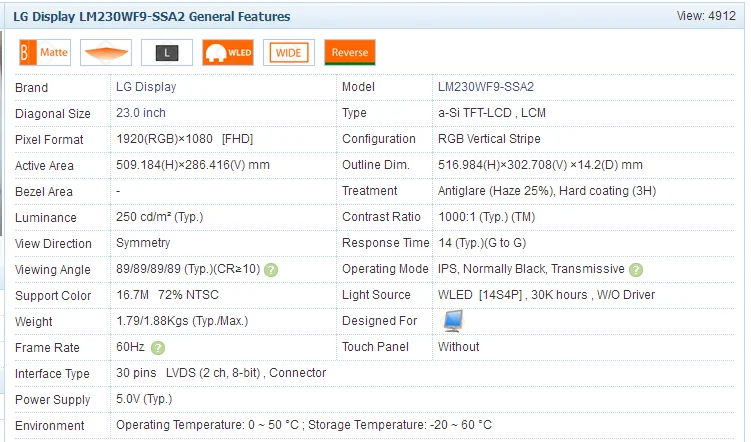Click the '30 pins LVDS' interface type value
This screenshot has height=442, width=751.
(x=221, y=373)
